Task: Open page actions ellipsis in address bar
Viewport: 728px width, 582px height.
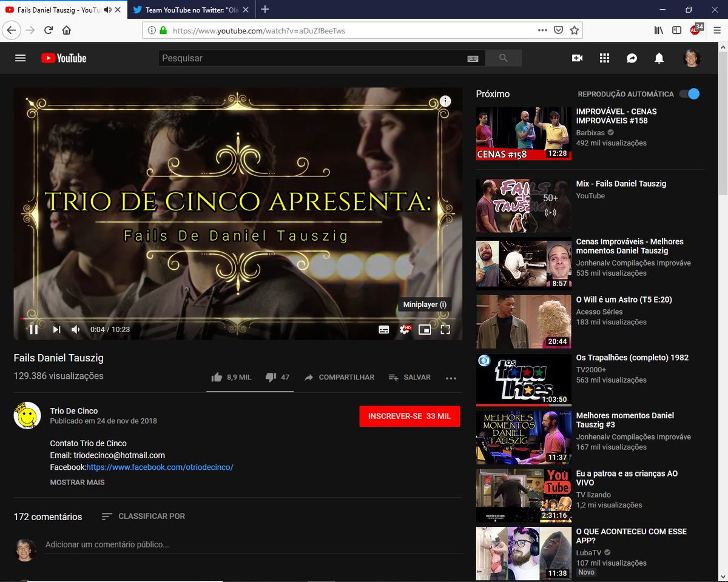Action: tap(542, 30)
